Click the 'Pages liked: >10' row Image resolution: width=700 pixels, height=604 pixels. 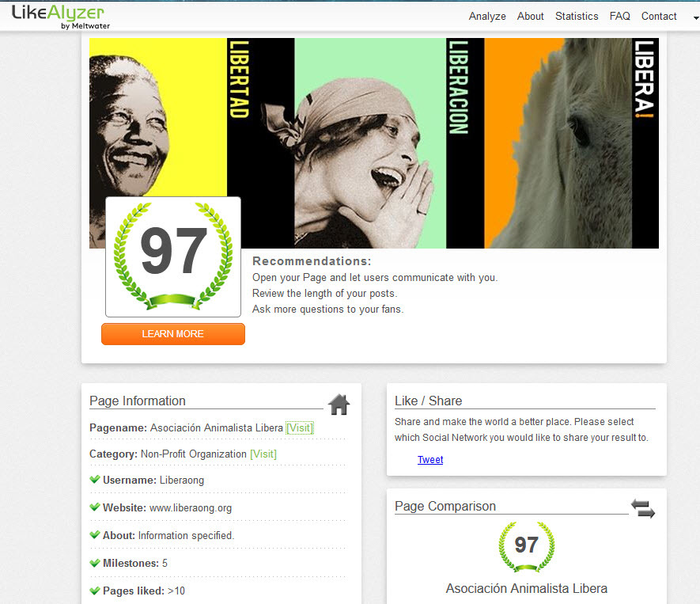[218, 591]
